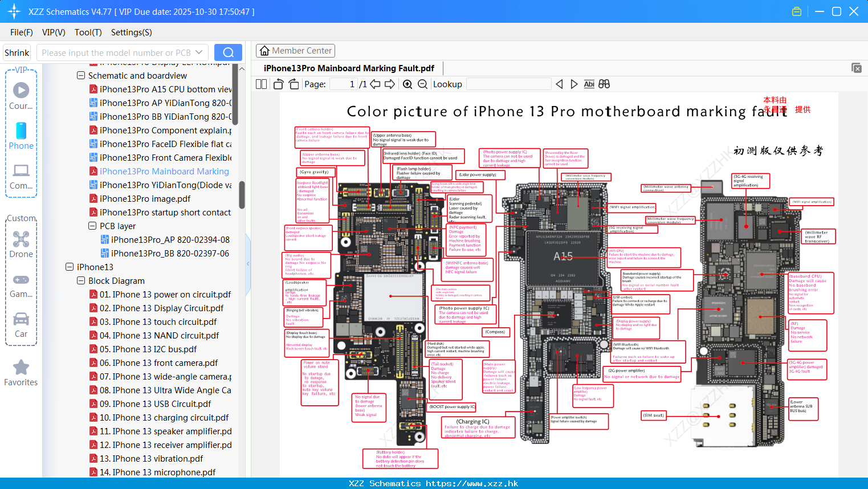Open 13. IPhone 13 vibration.pdf

click(x=146, y=458)
